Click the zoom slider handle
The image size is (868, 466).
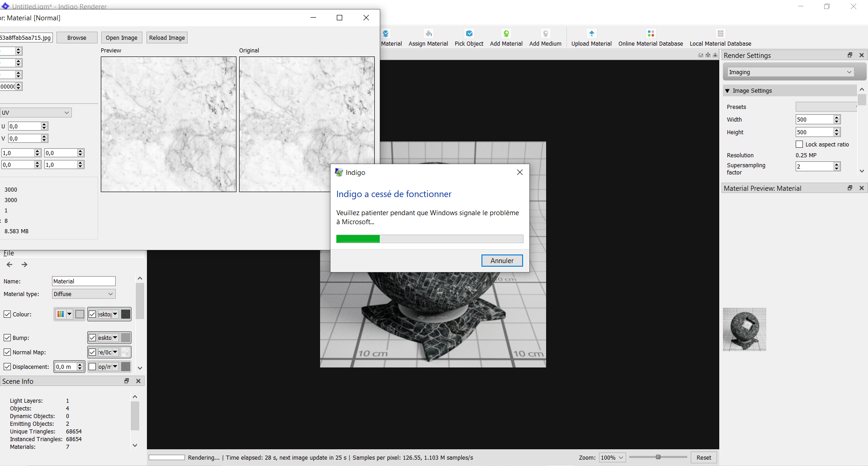[658, 457]
